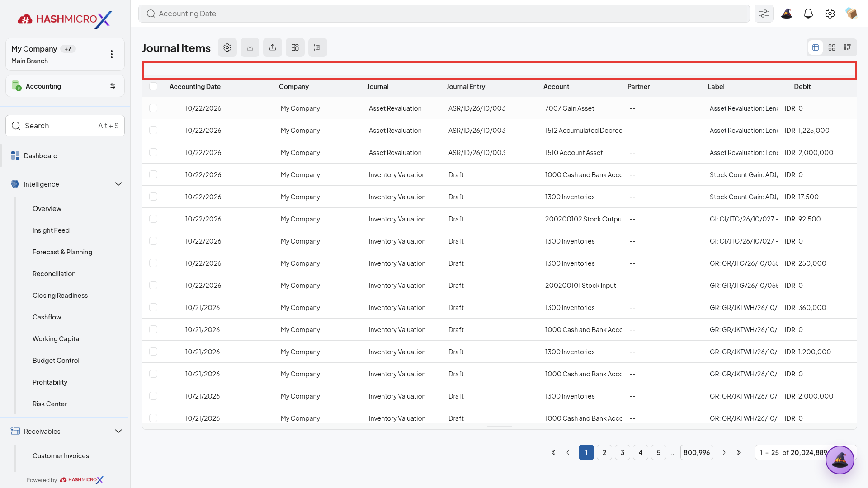Check the 7007 Gain Asset row

[153, 108]
